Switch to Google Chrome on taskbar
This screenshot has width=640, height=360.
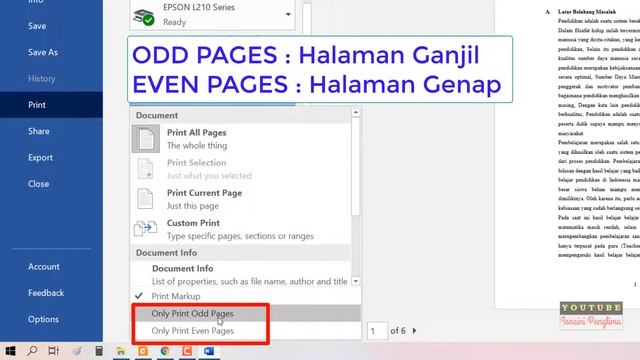pyautogui.click(x=165, y=351)
